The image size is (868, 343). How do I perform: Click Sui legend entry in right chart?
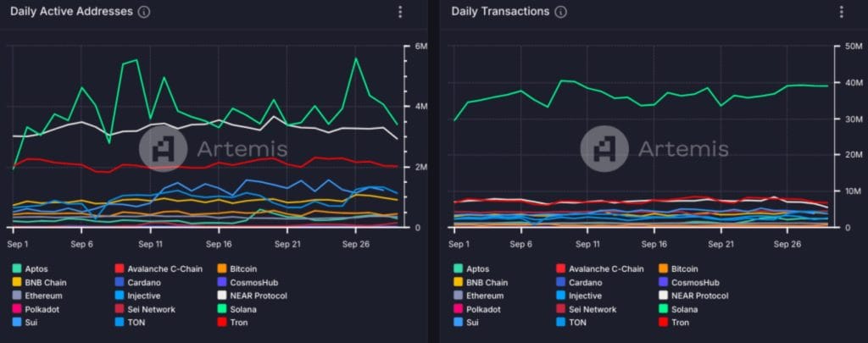[x=465, y=323]
